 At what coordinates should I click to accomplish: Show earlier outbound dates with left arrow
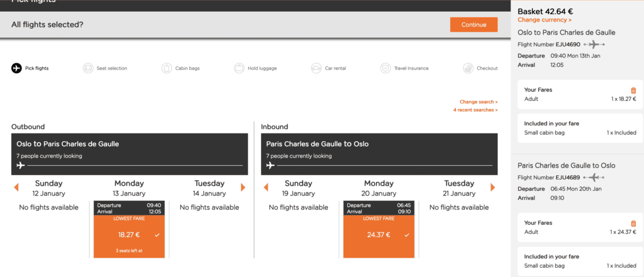(x=16, y=187)
